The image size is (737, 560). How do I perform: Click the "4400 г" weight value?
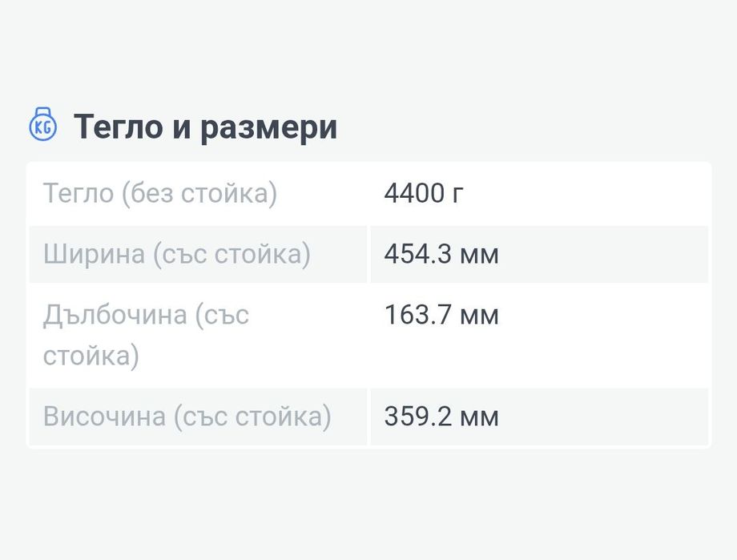click(424, 193)
